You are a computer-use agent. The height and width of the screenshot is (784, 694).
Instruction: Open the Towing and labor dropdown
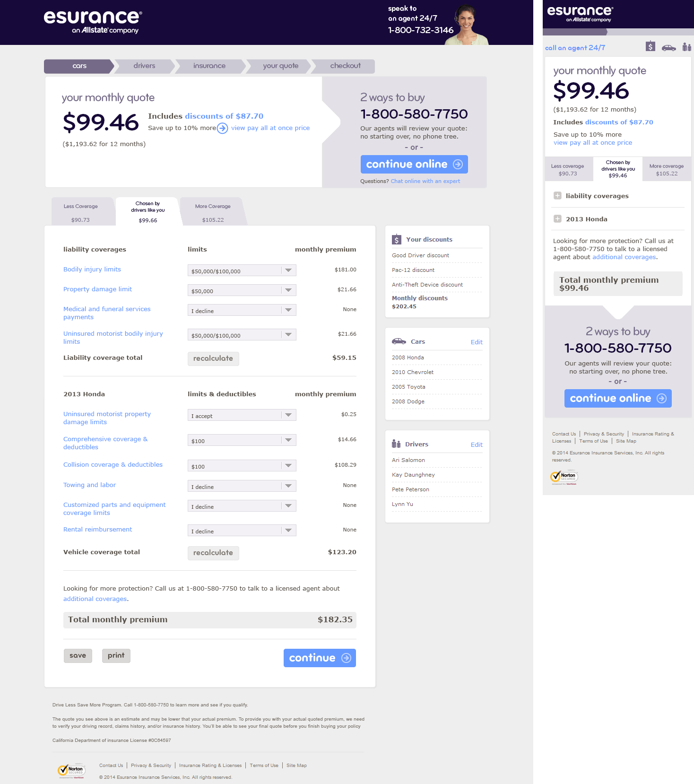tap(242, 486)
